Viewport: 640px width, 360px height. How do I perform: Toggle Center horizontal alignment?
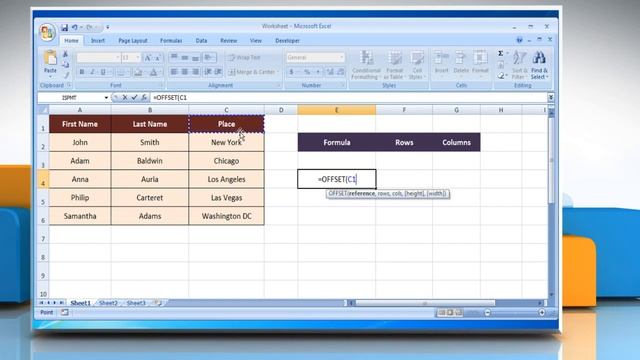pos(185,72)
